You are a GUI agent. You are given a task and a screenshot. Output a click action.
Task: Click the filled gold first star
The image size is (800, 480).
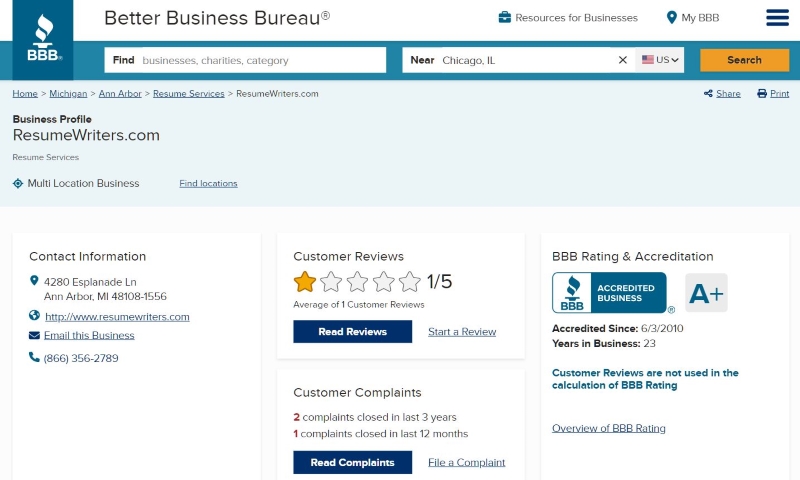(x=305, y=282)
